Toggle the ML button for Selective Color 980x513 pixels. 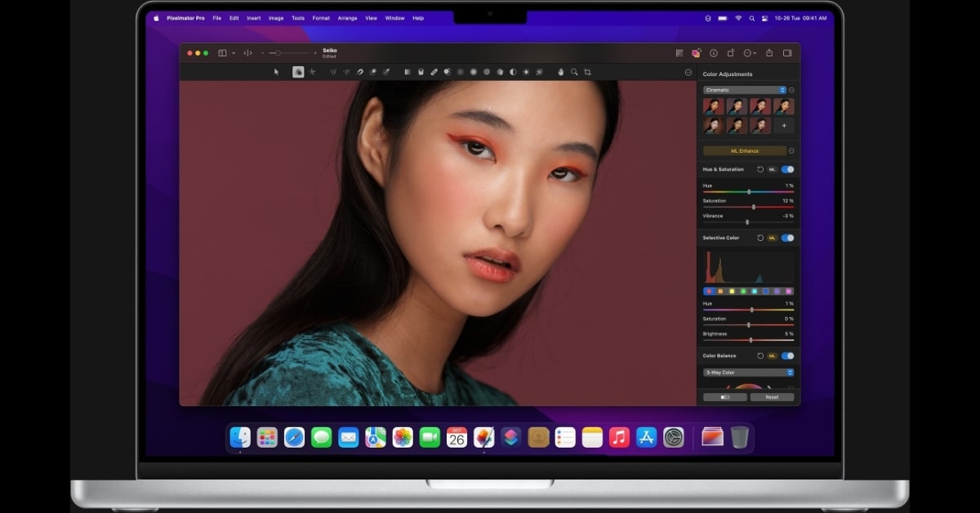[x=772, y=238]
